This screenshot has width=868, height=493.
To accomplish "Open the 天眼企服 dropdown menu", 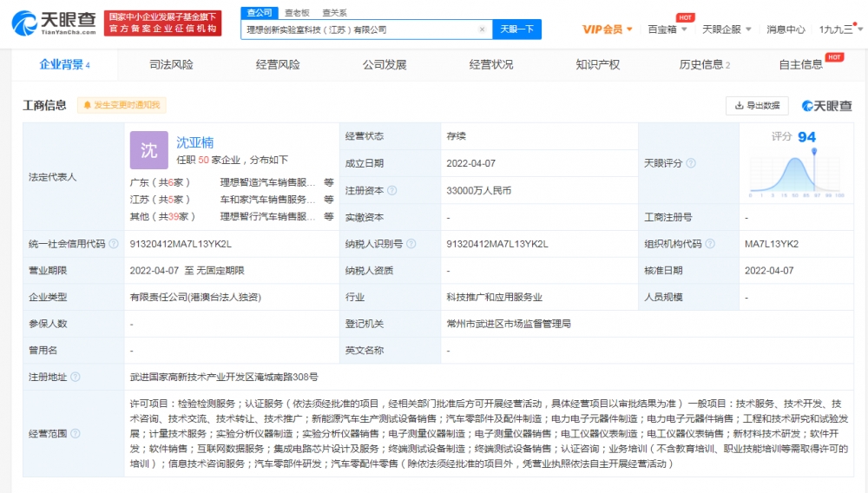I will (727, 30).
